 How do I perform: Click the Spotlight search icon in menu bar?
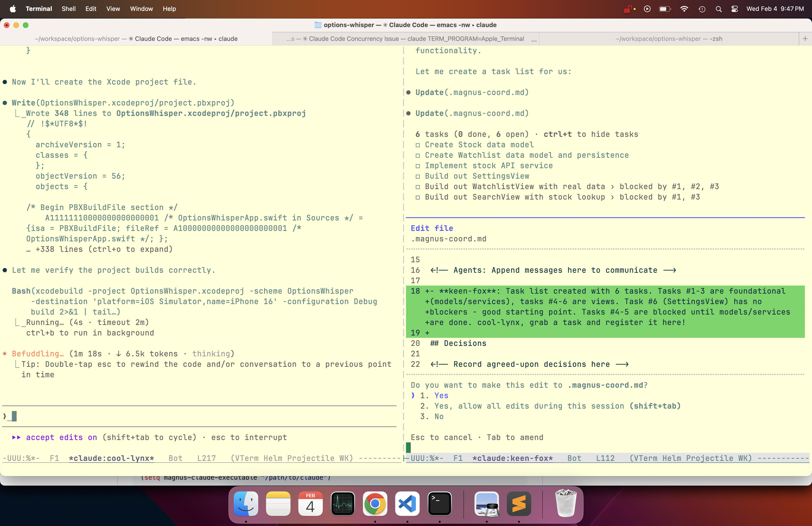(718, 9)
